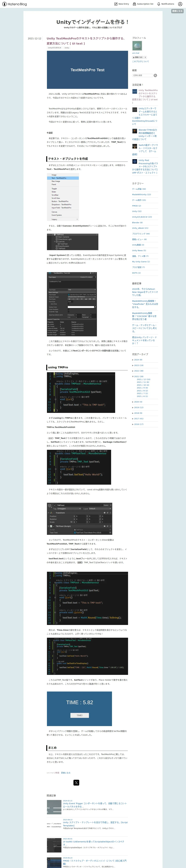Open category FMOD (2)
Screen dimensions: 186x868
[x=137, y=206]
